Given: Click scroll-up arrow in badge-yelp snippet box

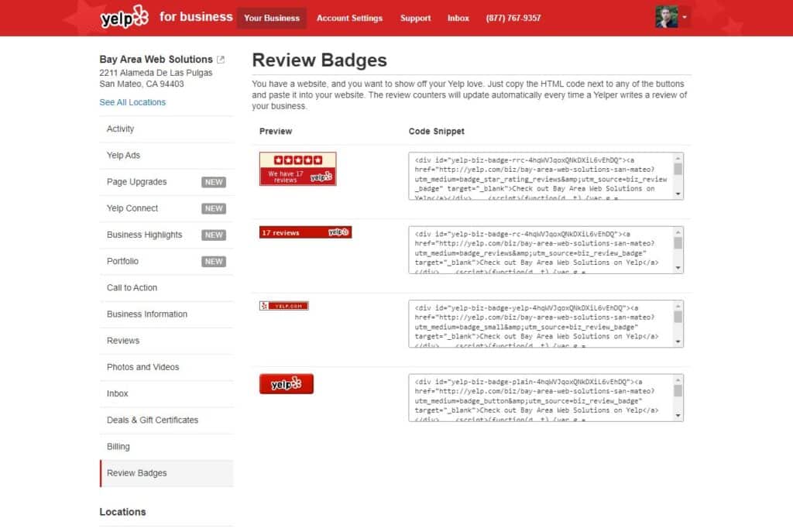Looking at the screenshot, I should pyautogui.click(x=678, y=306).
